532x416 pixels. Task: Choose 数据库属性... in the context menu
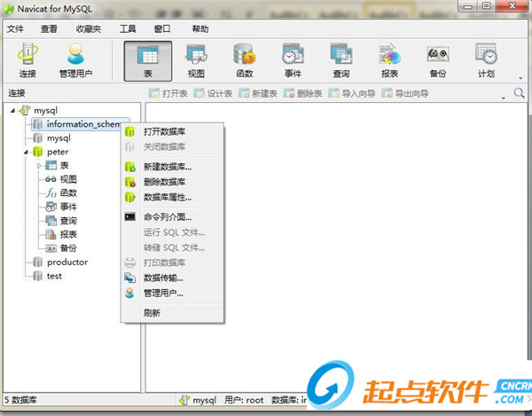coord(172,197)
